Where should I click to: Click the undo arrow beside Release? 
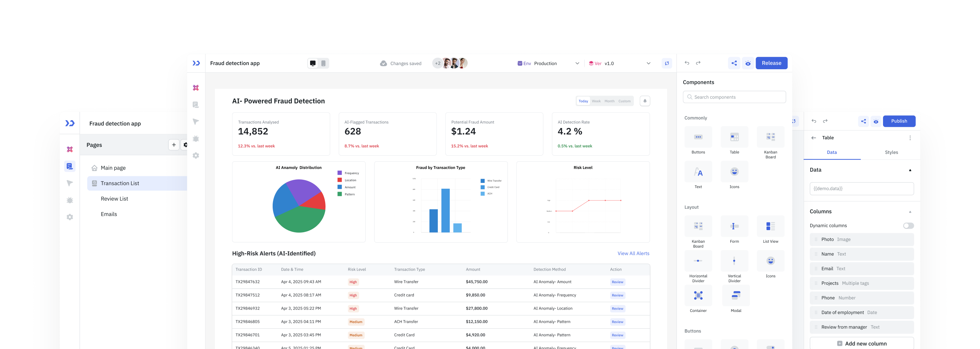point(687,63)
